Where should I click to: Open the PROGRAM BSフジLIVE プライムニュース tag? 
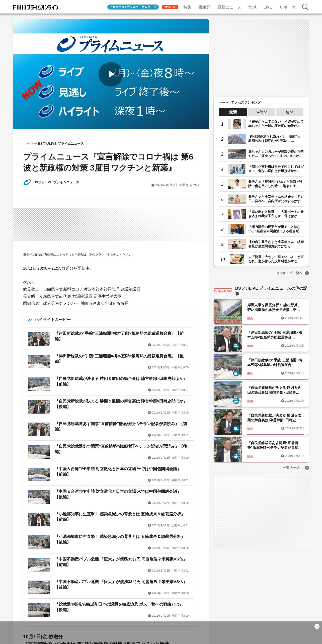[55, 144]
